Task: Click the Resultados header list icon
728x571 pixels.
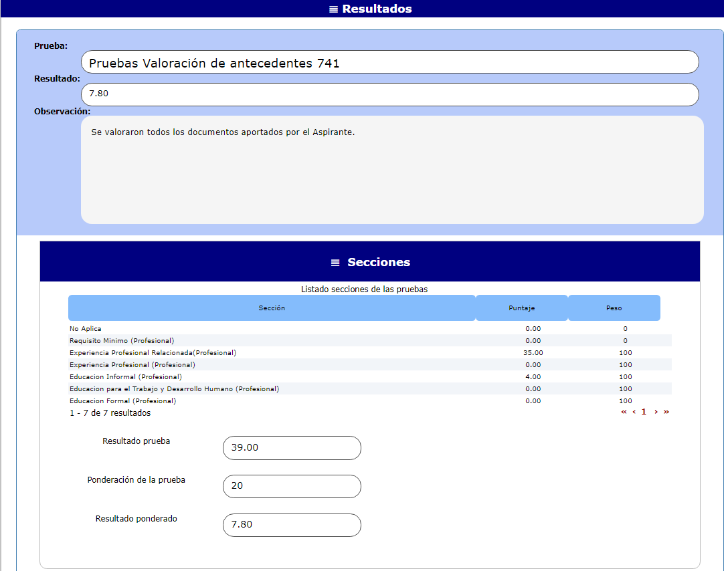Action: (x=333, y=9)
